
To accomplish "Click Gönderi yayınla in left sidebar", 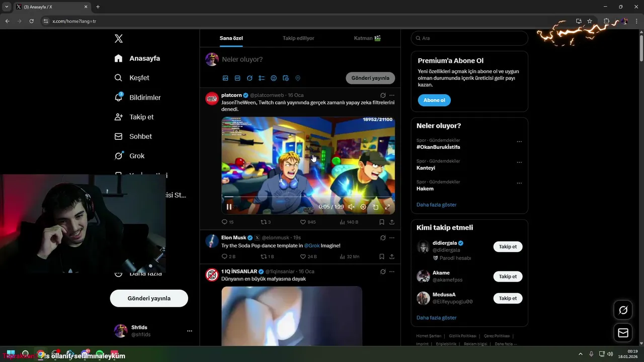I will pyautogui.click(x=149, y=299).
